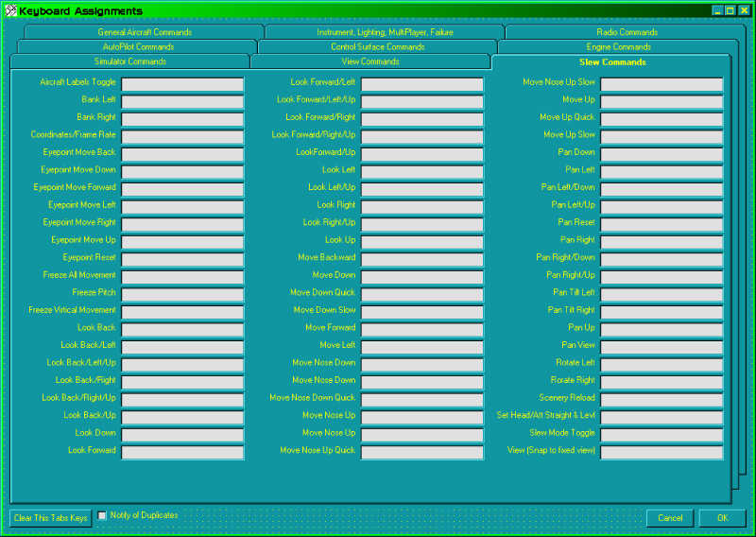Screen dimensions: 756x537
Task: Focus the LookForward/Up key field
Action: (x=421, y=154)
